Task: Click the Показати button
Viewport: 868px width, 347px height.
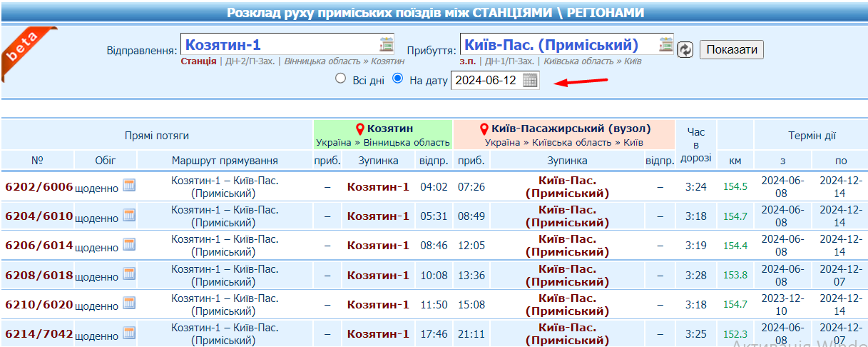Action: click(732, 49)
